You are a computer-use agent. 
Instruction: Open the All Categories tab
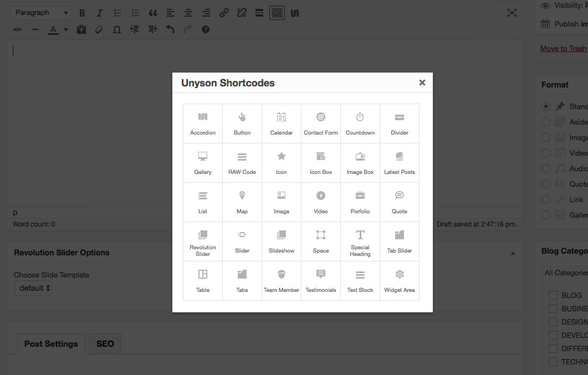[566, 273]
